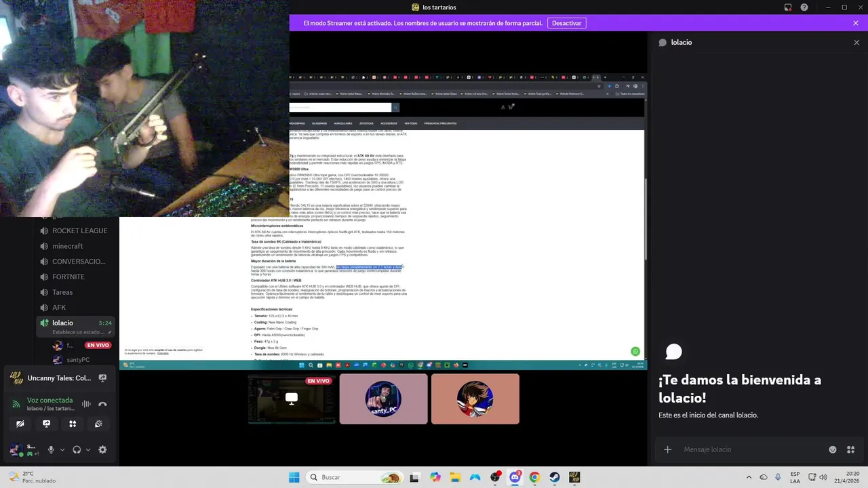Click the EN VIVO stream thumbnail tile
Screen dimensions: 868x488
pyautogui.click(x=292, y=399)
